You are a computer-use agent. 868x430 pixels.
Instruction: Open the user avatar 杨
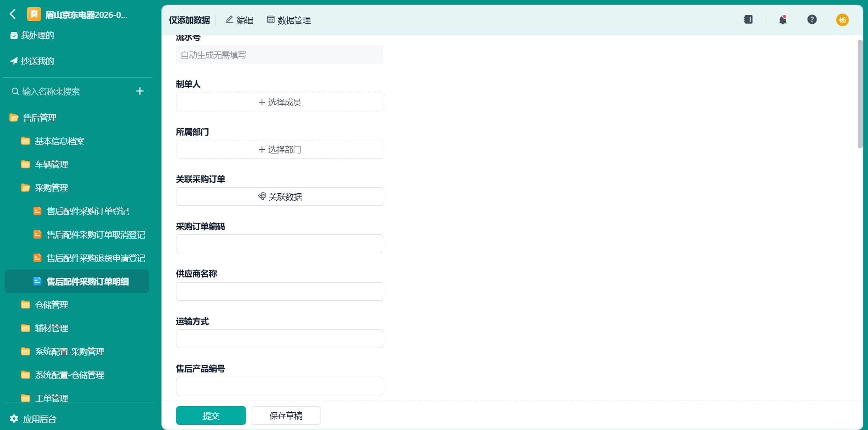click(842, 20)
